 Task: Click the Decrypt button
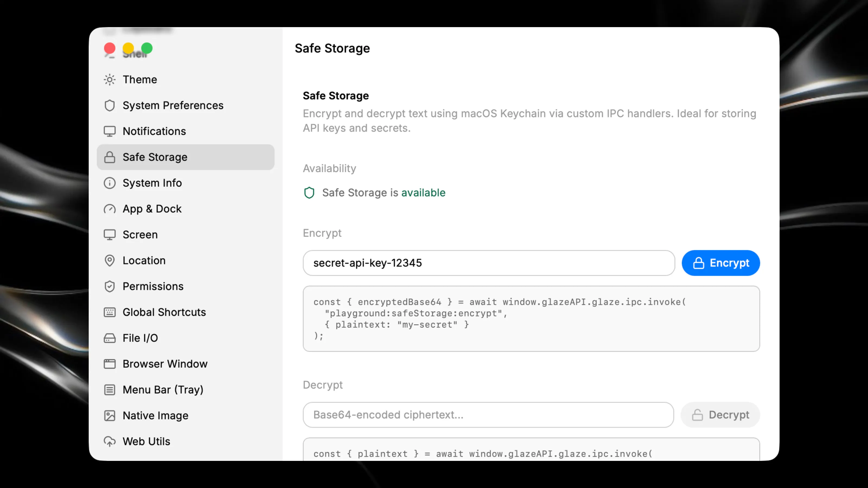[x=720, y=415]
